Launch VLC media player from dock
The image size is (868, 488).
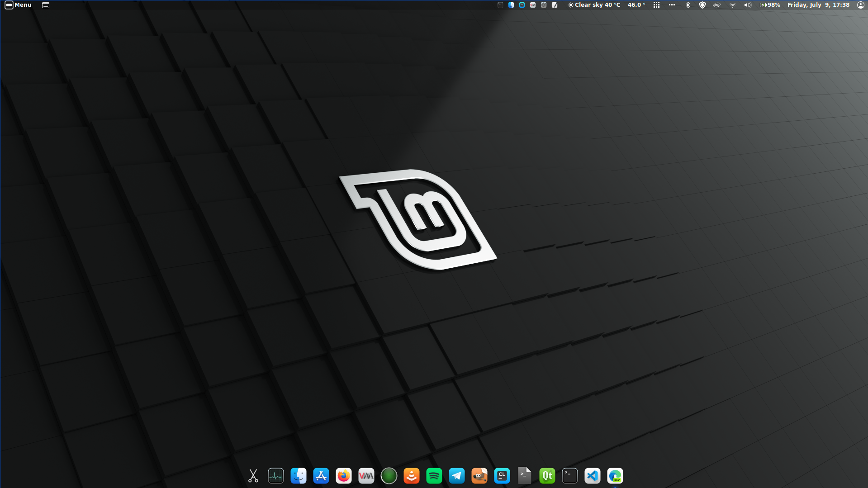point(412,476)
